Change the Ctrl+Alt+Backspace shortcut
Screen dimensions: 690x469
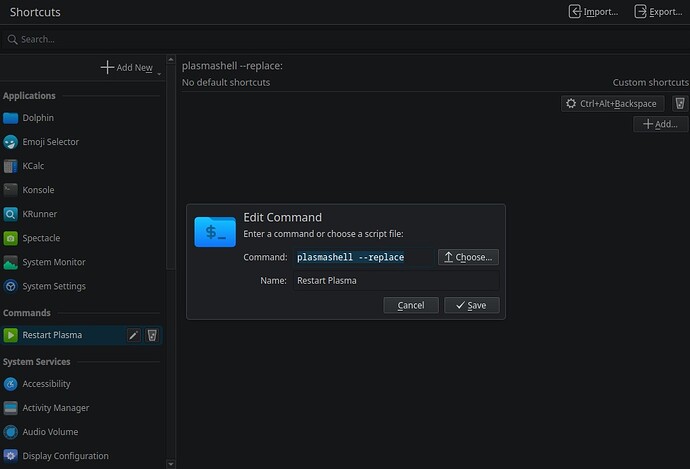(612, 104)
